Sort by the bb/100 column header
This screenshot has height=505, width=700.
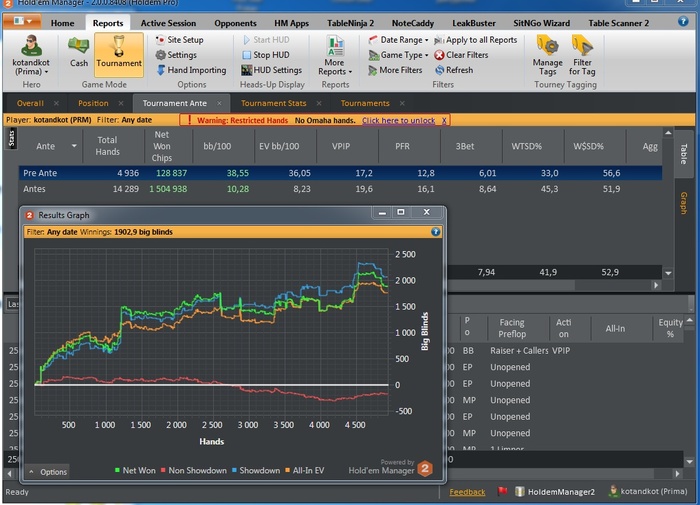pyautogui.click(x=217, y=146)
